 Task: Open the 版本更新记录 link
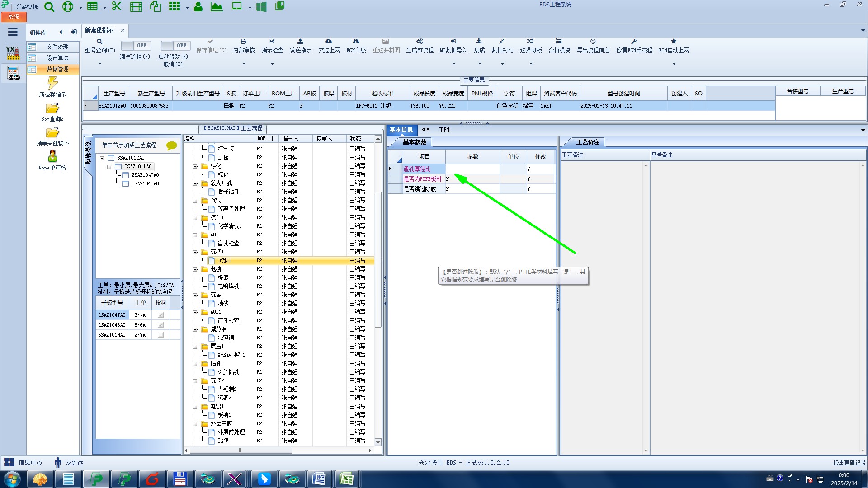(x=849, y=463)
